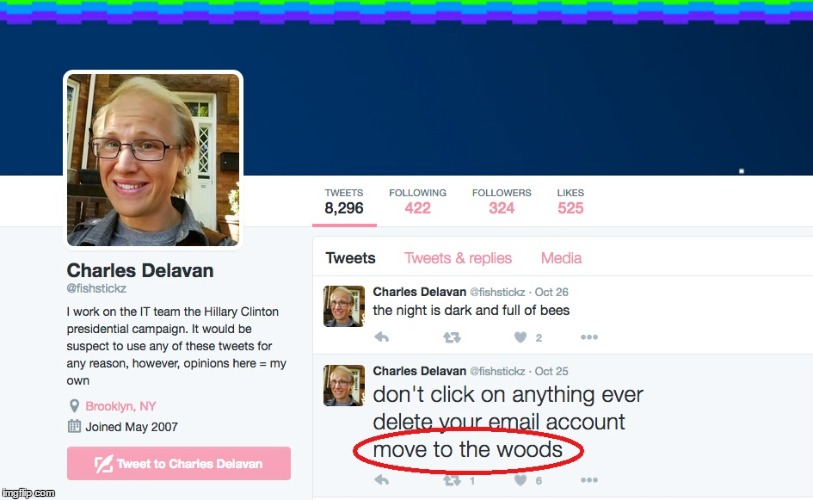Click Tweet to Charles Delavan button
The height and width of the screenshot is (500, 813).
179,463
